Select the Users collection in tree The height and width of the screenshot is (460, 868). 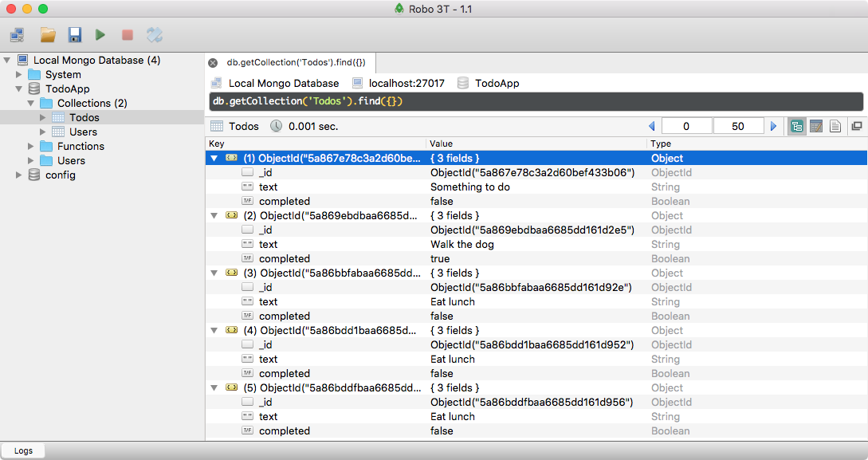(x=83, y=132)
